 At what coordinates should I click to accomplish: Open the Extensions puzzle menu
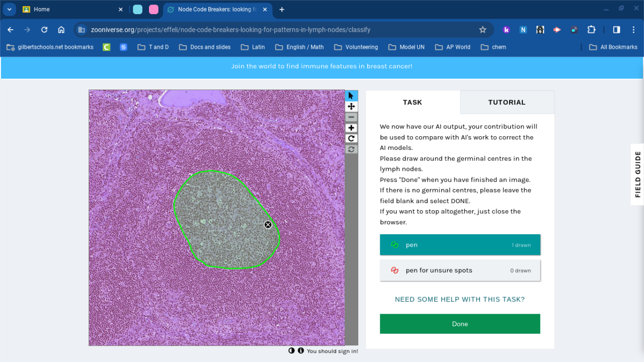(591, 30)
